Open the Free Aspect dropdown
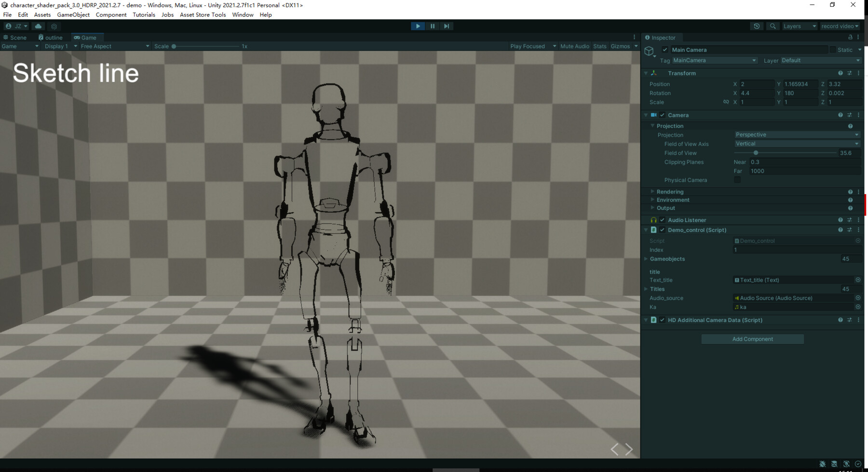The height and width of the screenshot is (472, 868). 113,46
